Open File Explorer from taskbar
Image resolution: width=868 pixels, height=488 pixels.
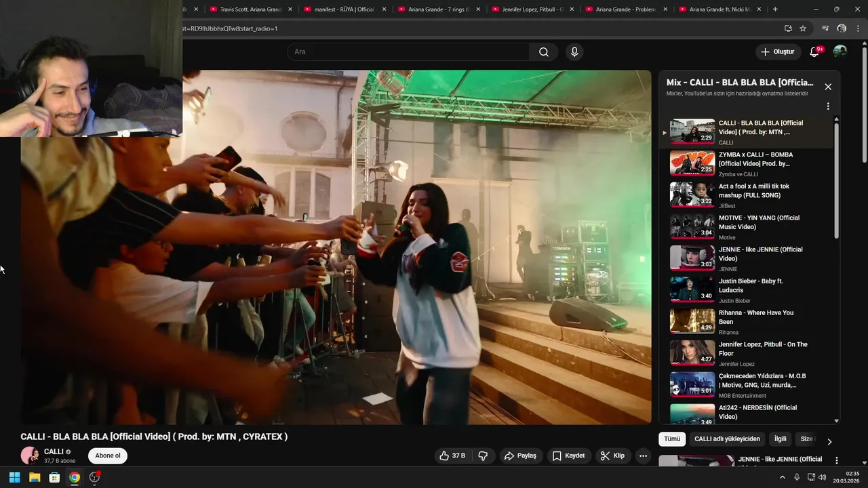[35, 477]
